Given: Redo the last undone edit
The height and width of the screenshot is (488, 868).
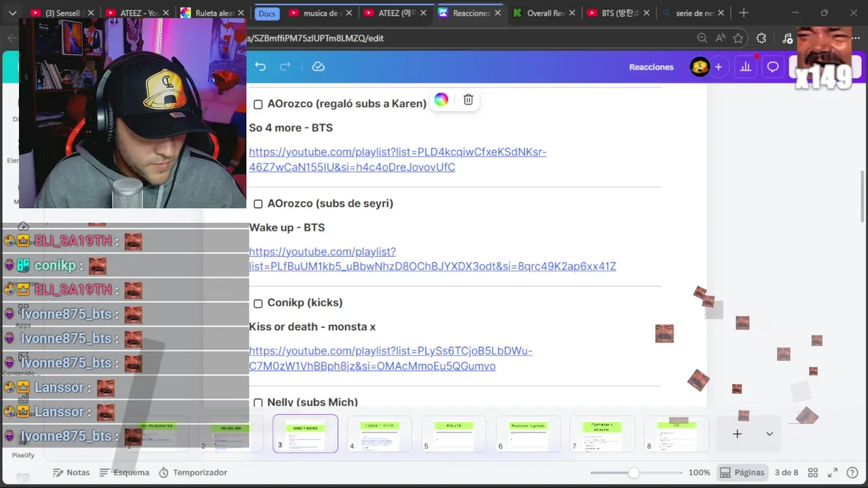Looking at the screenshot, I should (285, 66).
